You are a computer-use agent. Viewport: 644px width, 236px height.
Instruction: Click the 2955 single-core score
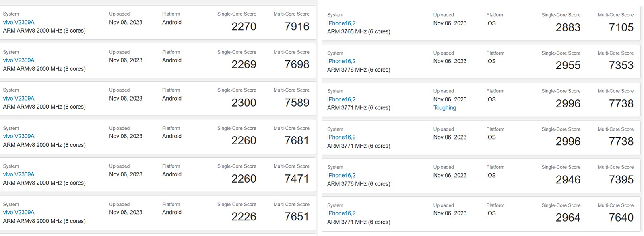(568, 65)
